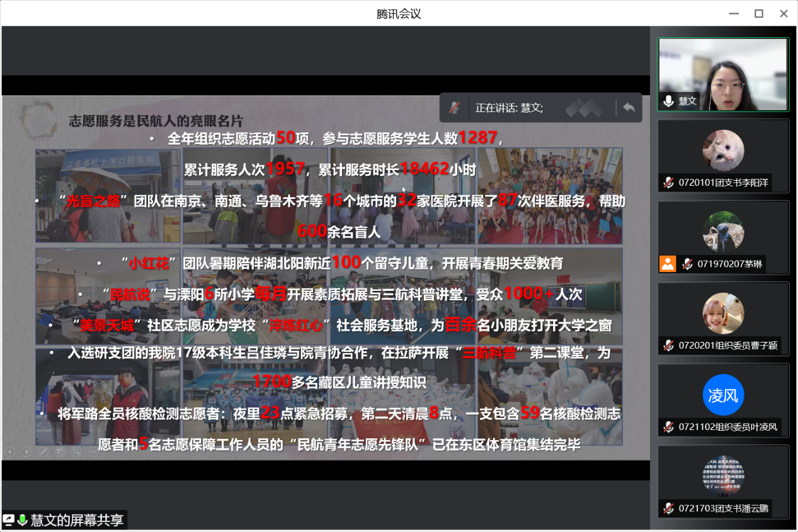Open the three-dots more options on slide
Viewport: 798px width, 532px height.
(92, 451)
